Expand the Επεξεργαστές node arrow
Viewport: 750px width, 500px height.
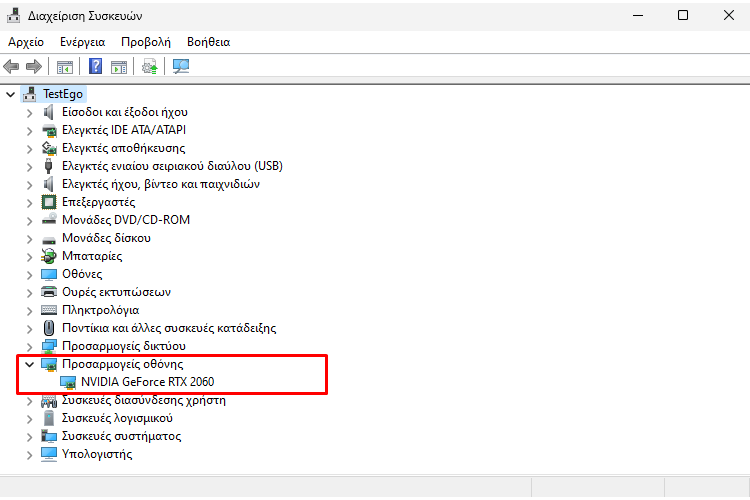click(30, 202)
